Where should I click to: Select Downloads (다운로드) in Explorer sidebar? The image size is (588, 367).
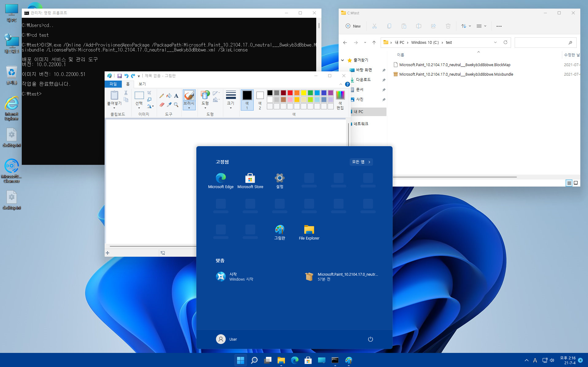[363, 80]
